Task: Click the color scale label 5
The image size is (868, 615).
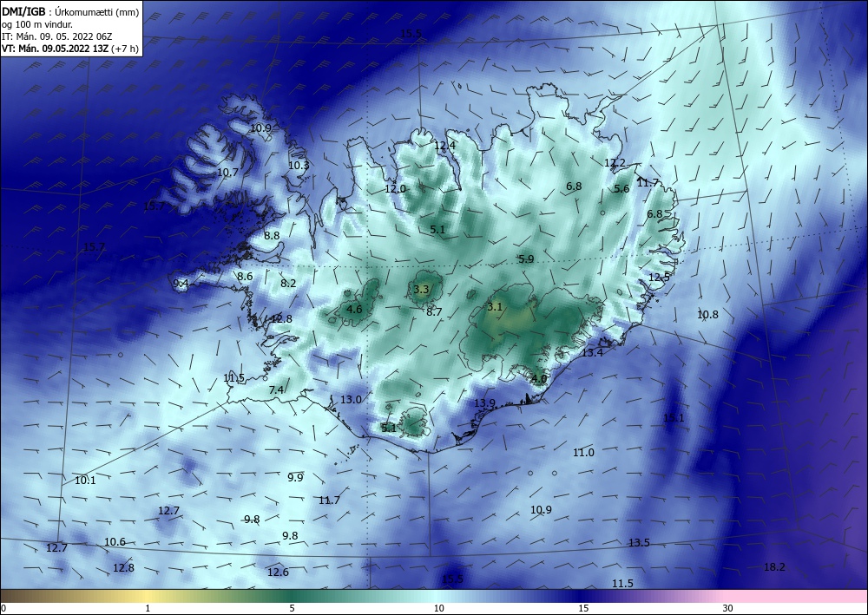Action: point(292,608)
